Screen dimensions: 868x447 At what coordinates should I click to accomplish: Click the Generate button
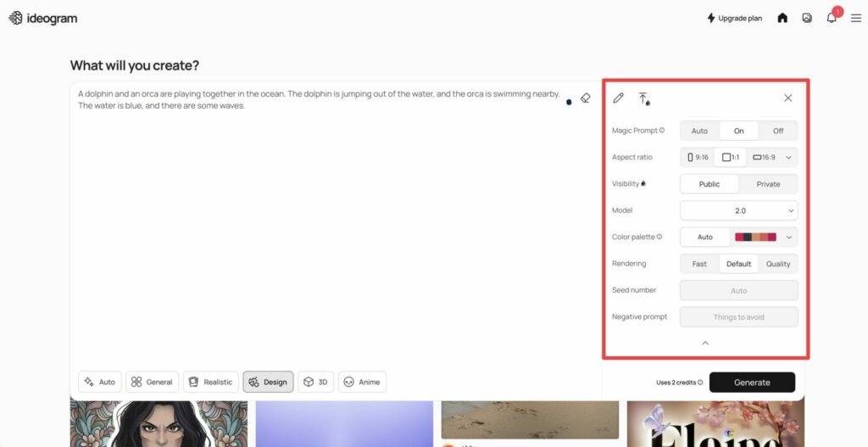pos(752,383)
